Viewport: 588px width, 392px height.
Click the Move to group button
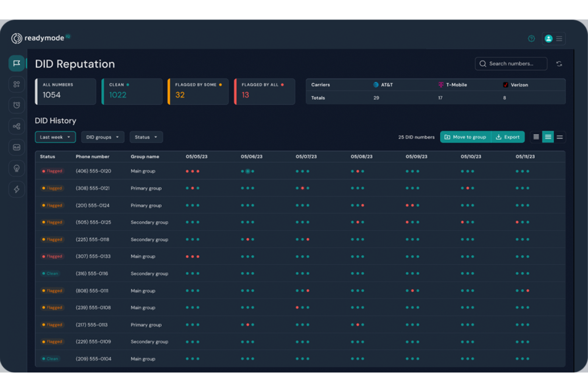pyautogui.click(x=465, y=137)
